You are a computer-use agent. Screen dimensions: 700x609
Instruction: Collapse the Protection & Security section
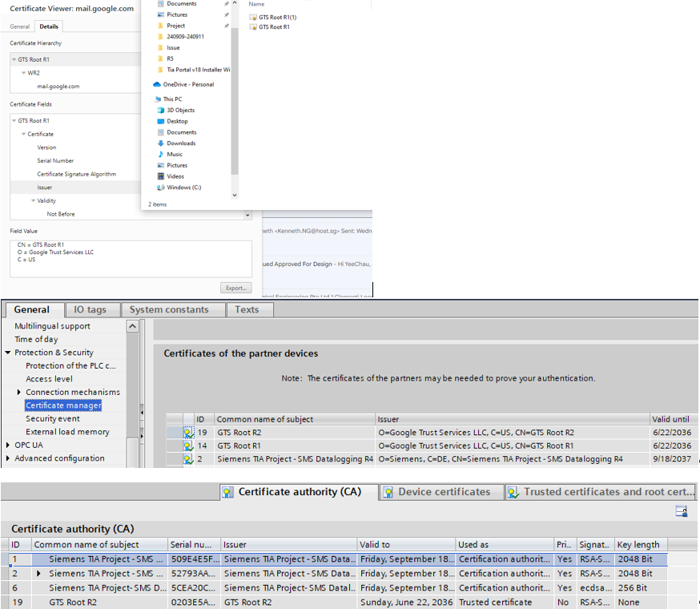point(7,353)
